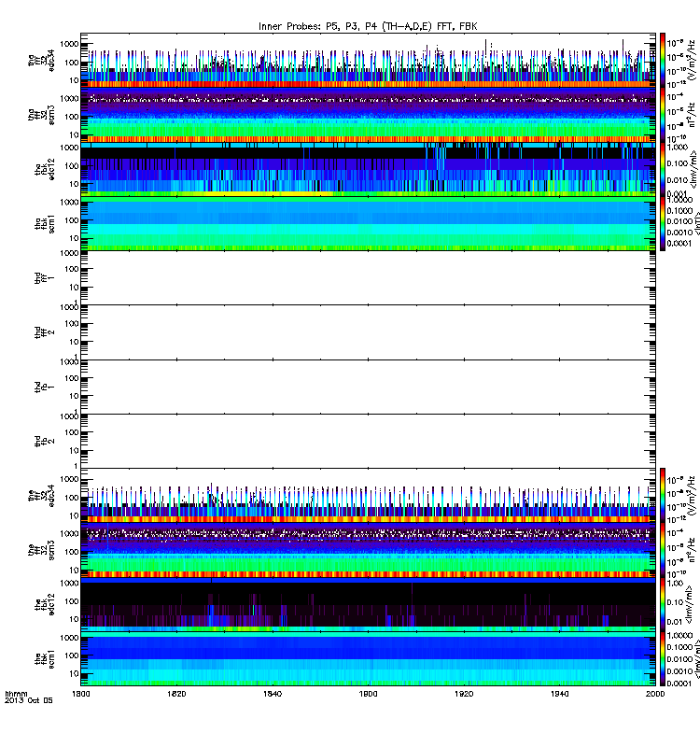Click the 'tha fff 32 edc34' panel label
This screenshot has height=747, width=700.
coord(41,61)
